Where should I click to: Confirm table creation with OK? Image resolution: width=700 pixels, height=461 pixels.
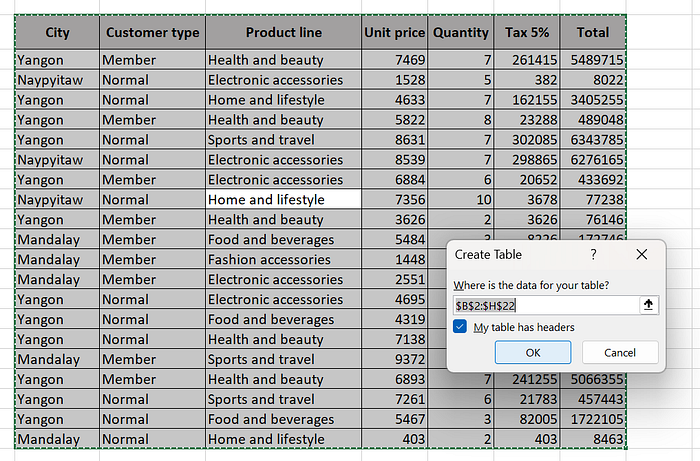pyautogui.click(x=533, y=353)
